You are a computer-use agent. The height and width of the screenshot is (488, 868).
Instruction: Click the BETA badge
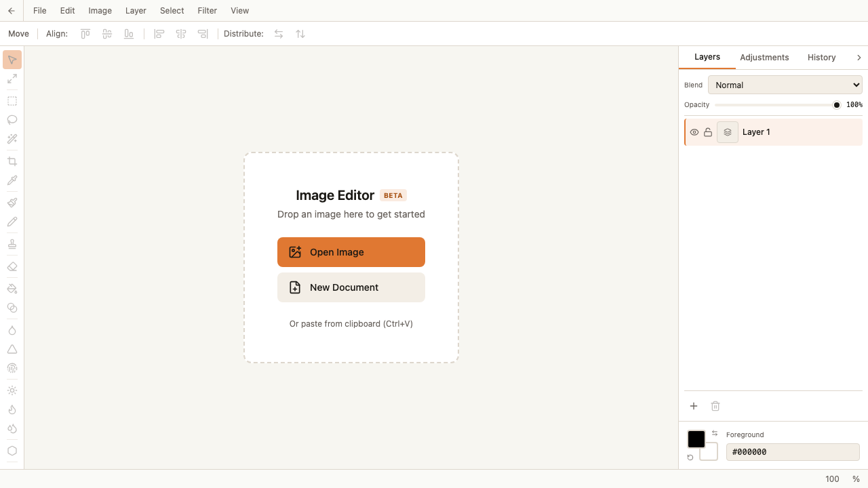(393, 195)
